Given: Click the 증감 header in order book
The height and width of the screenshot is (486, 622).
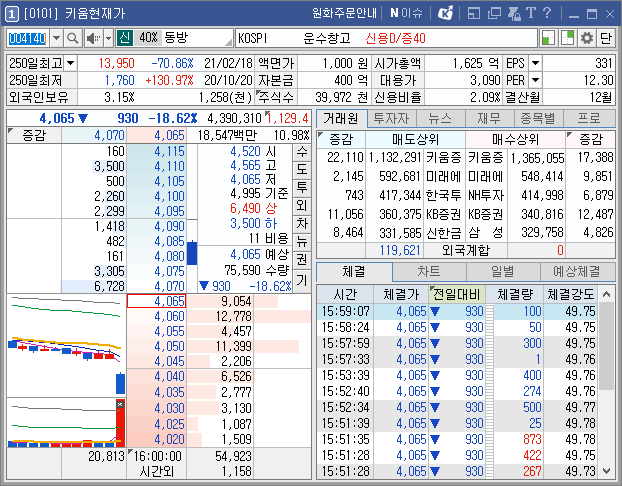Looking at the screenshot, I should tap(34, 135).
